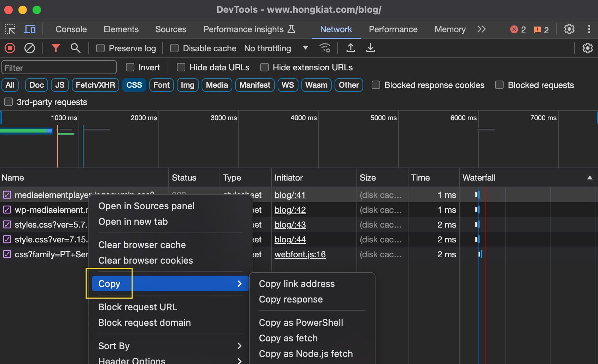Choose Block request domain
The width and height of the screenshot is (598, 364).
[x=145, y=323]
